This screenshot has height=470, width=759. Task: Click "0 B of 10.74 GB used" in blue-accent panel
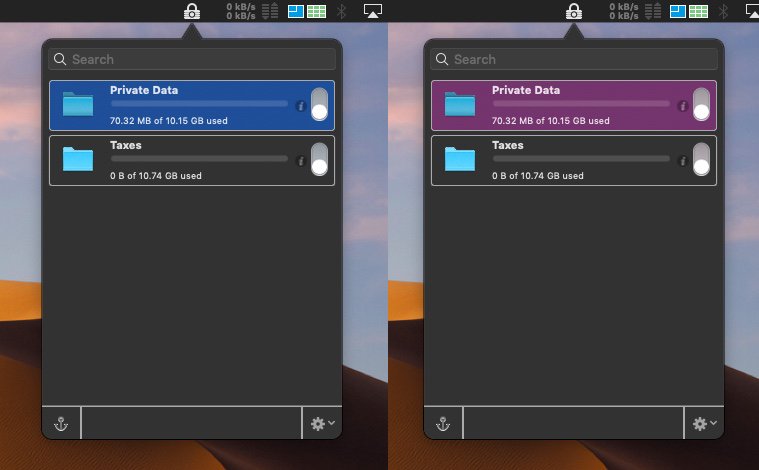point(156,176)
